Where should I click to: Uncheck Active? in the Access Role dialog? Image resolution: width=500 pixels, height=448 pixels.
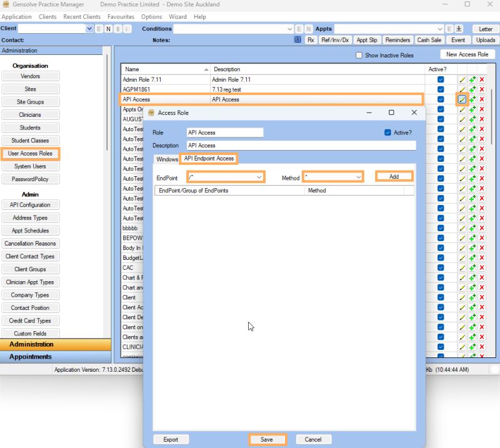tap(389, 132)
